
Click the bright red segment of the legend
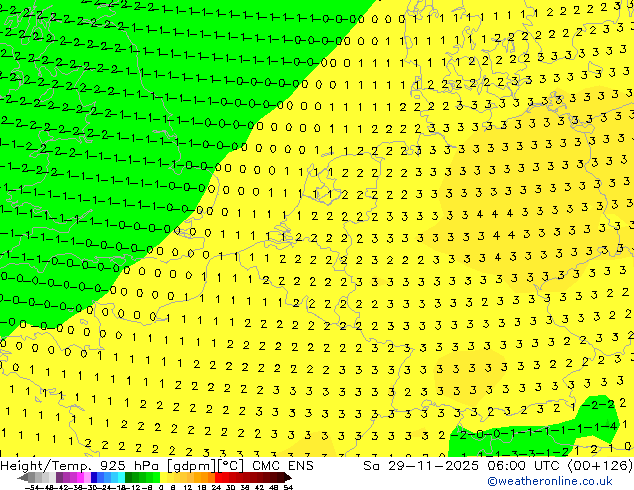[218, 478]
